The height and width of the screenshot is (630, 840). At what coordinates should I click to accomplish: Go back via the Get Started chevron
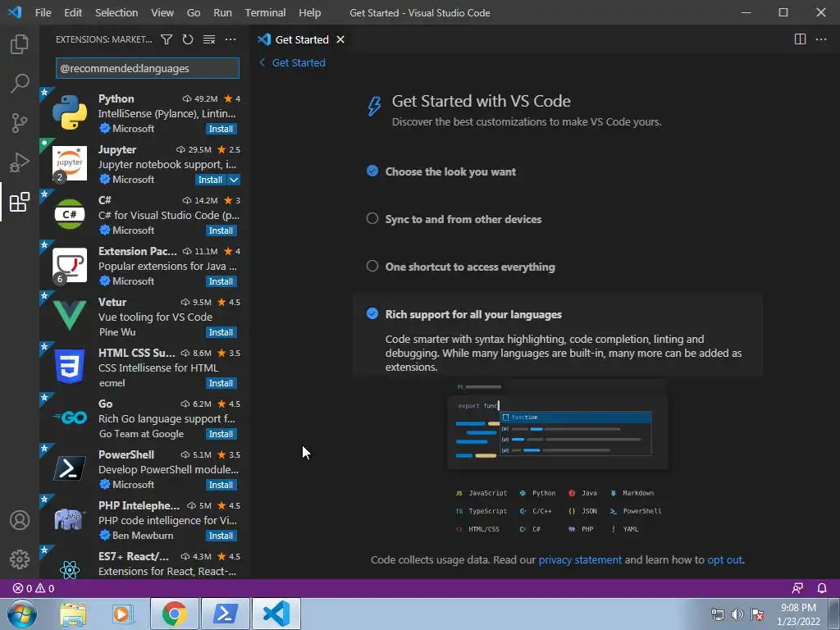[x=262, y=62]
